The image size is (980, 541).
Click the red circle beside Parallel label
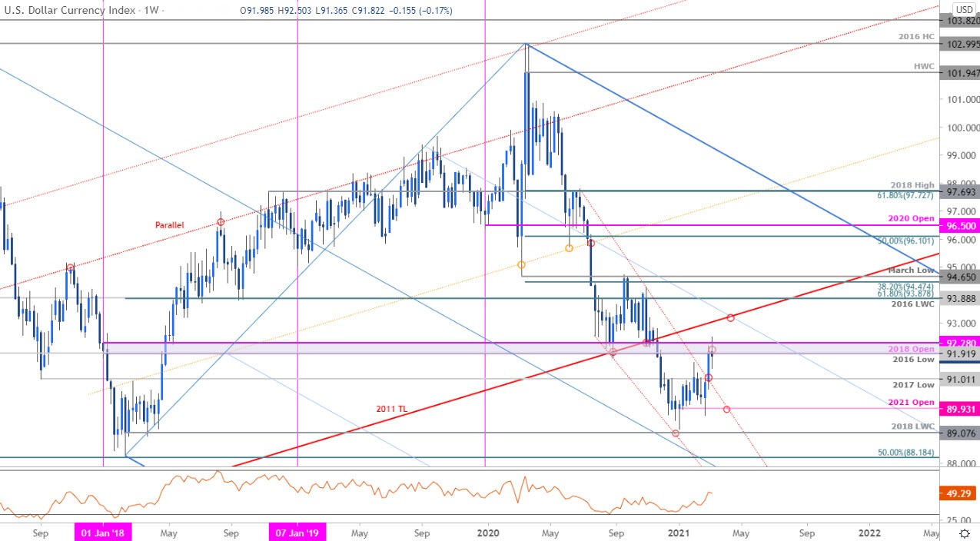tap(221, 222)
